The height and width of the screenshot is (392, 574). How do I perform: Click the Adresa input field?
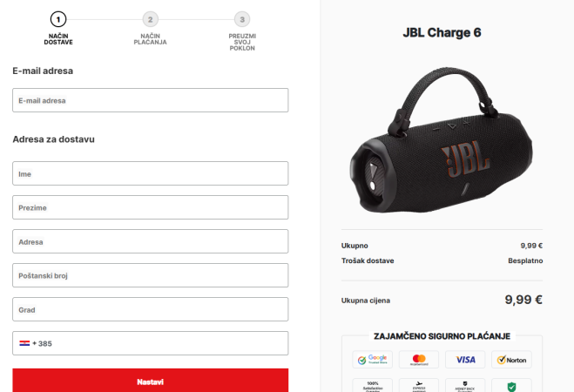(151, 241)
